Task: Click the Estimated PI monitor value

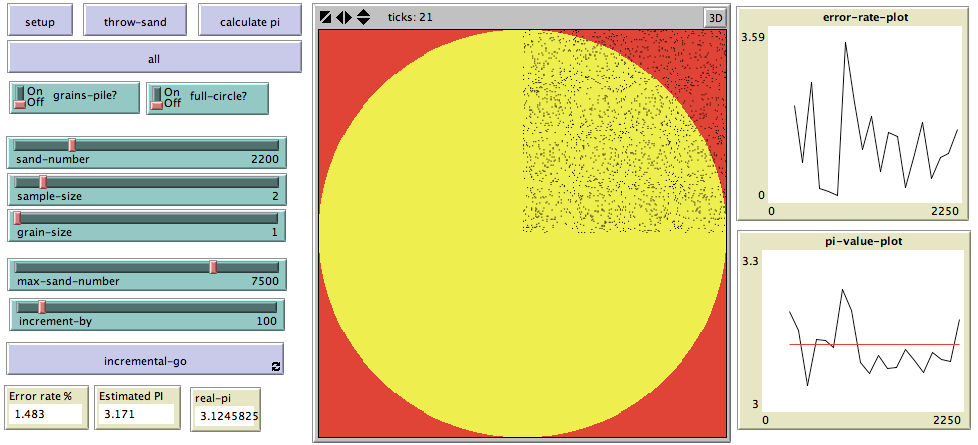Action: [135, 414]
